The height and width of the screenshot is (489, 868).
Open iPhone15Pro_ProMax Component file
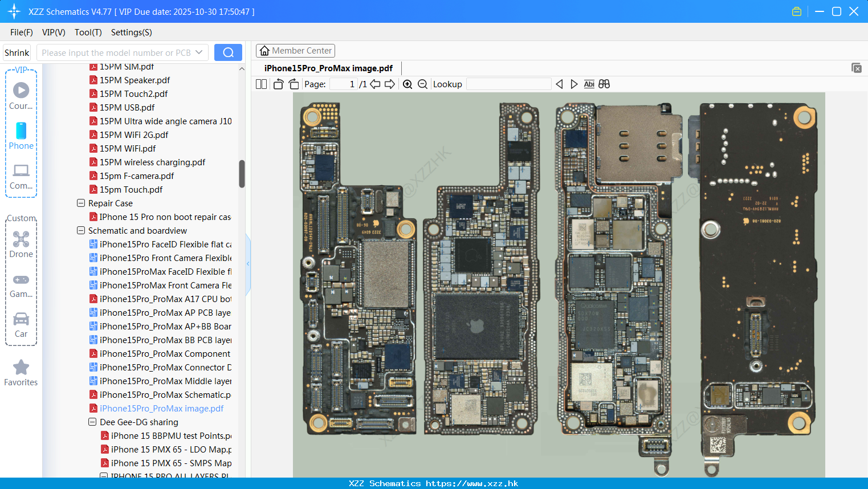[165, 353]
